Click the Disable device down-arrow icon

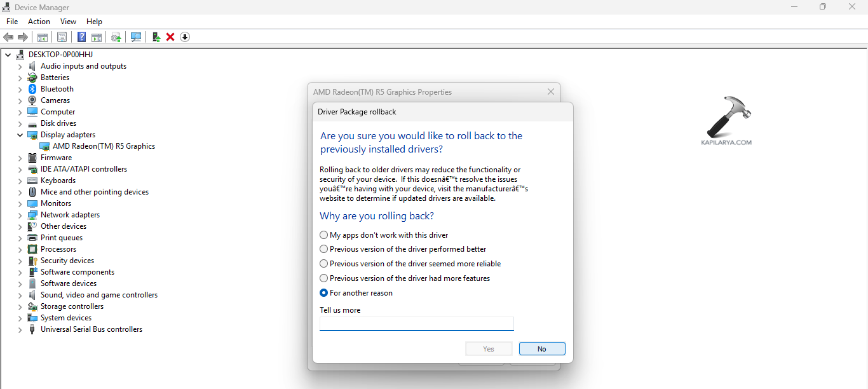(x=184, y=36)
